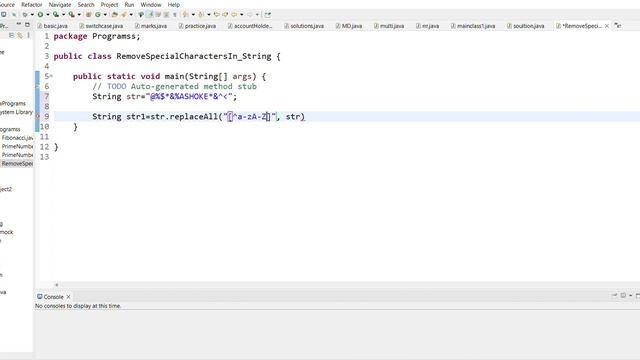640x360 pixels.
Task: Open the Debug button dropdown arrow
Action: point(32,15)
